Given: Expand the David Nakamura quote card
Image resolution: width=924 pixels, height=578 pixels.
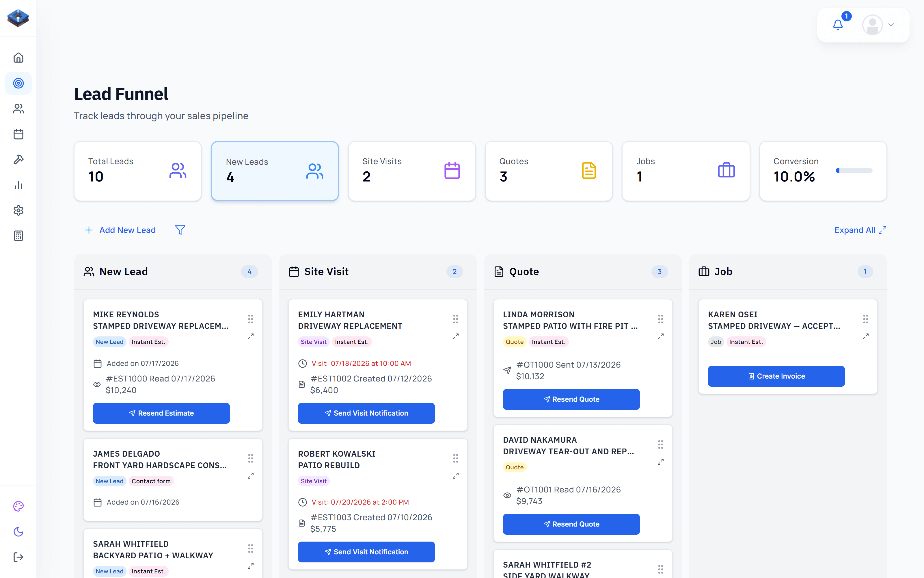Looking at the screenshot, I should coord(661,462).
